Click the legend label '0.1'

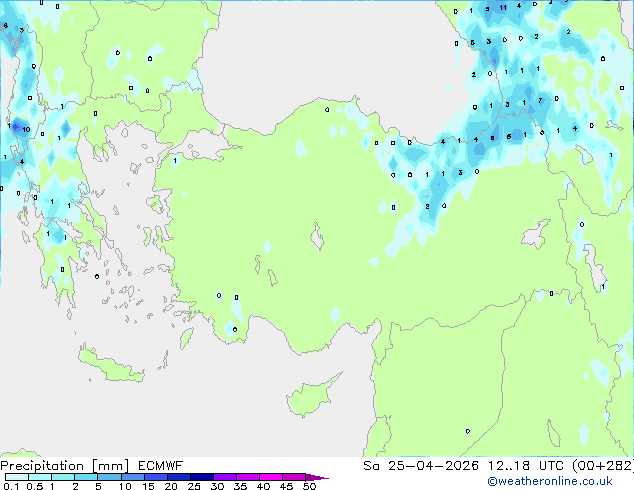[11, 486]
